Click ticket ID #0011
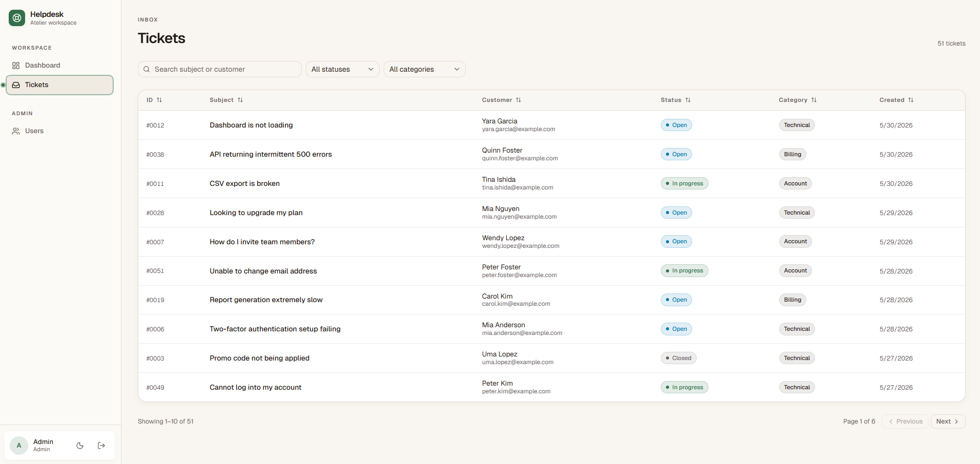 tap(155, 184)
